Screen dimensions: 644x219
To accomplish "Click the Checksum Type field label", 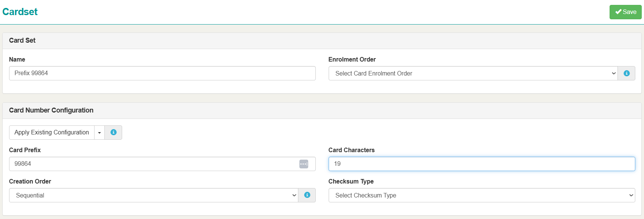I will pos(351,181).
